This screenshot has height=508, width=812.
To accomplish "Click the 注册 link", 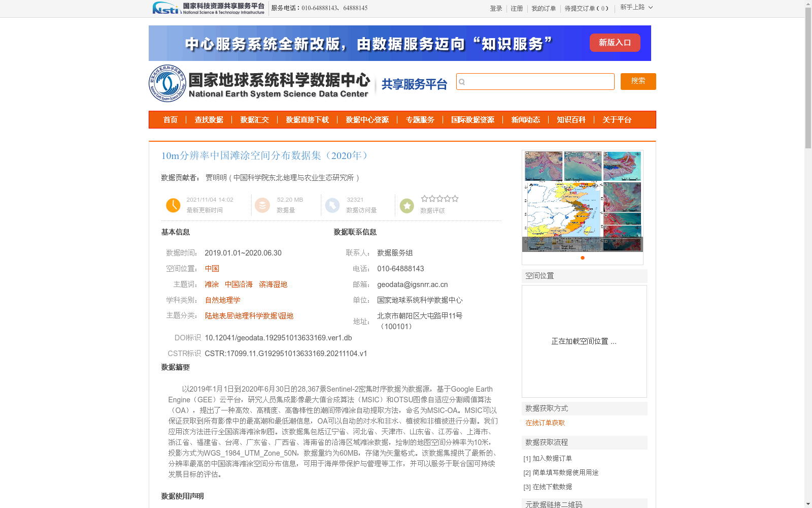I will 517,9.
